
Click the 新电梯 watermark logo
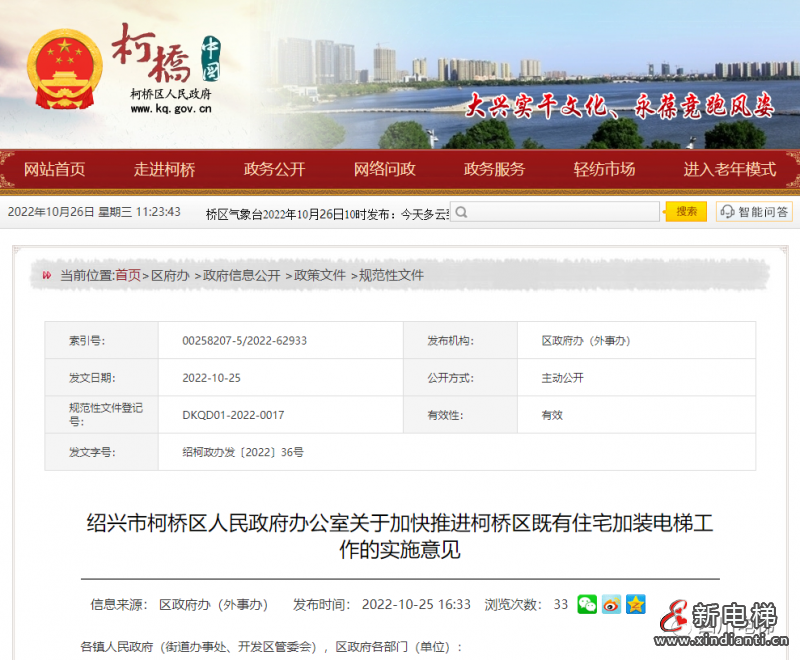[x=720, y=622]
